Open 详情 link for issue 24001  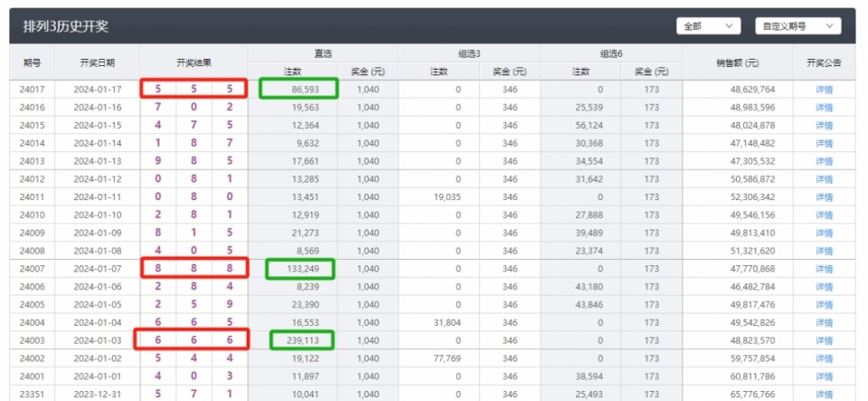824,377
